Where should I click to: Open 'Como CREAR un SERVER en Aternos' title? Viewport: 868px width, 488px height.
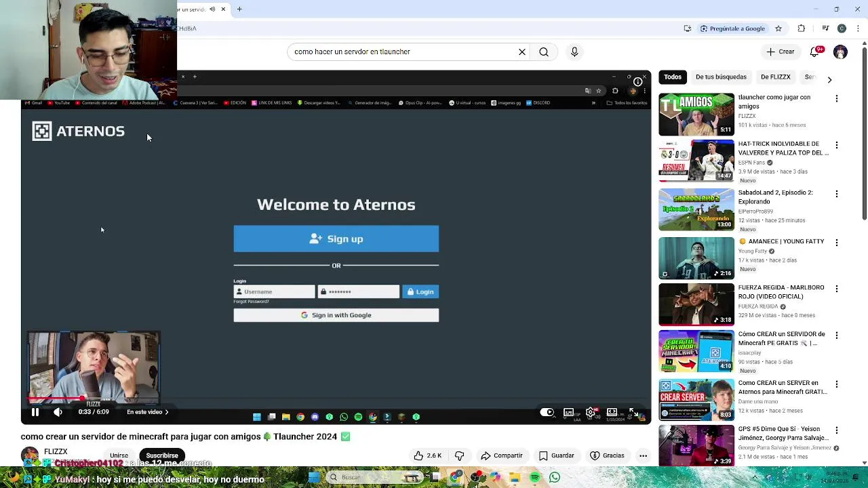click(783, 387)
